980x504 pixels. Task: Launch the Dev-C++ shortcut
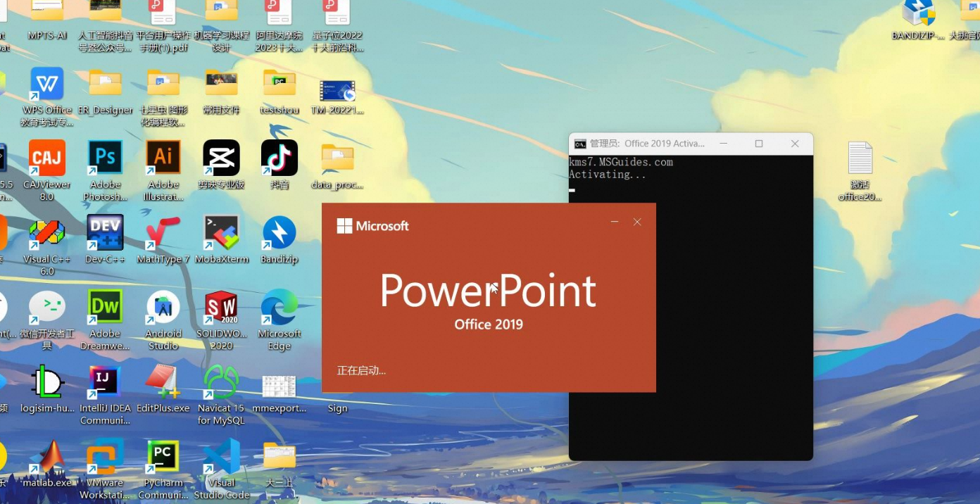(105, 232)
